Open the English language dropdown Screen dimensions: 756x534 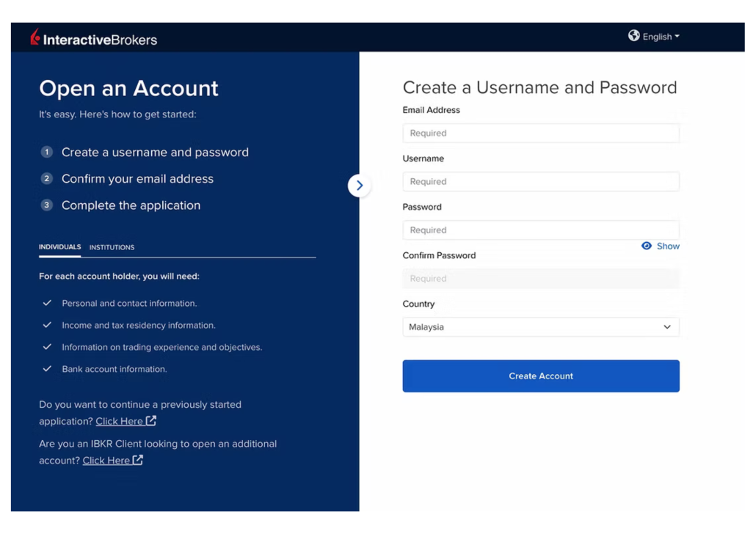point(661,37)
